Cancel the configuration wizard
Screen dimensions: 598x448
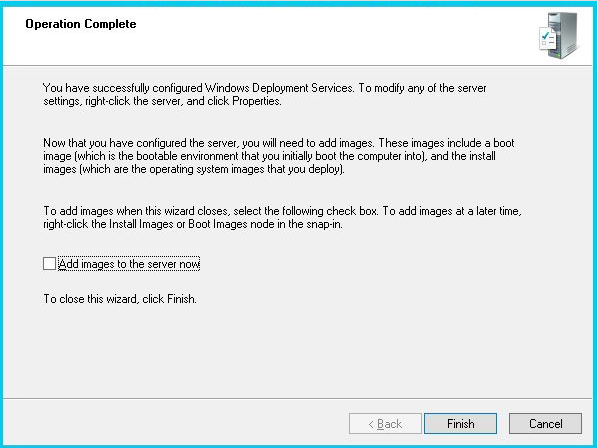[545, 424]
